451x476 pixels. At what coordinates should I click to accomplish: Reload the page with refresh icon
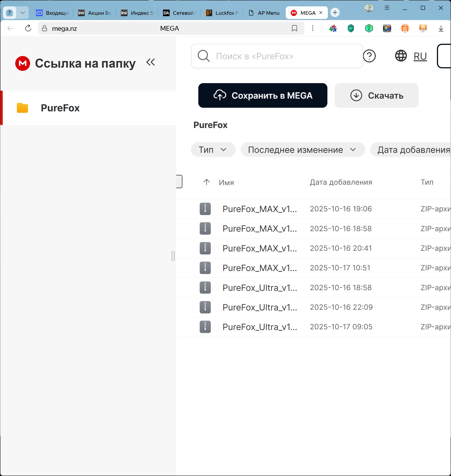(x=28, y=28)
